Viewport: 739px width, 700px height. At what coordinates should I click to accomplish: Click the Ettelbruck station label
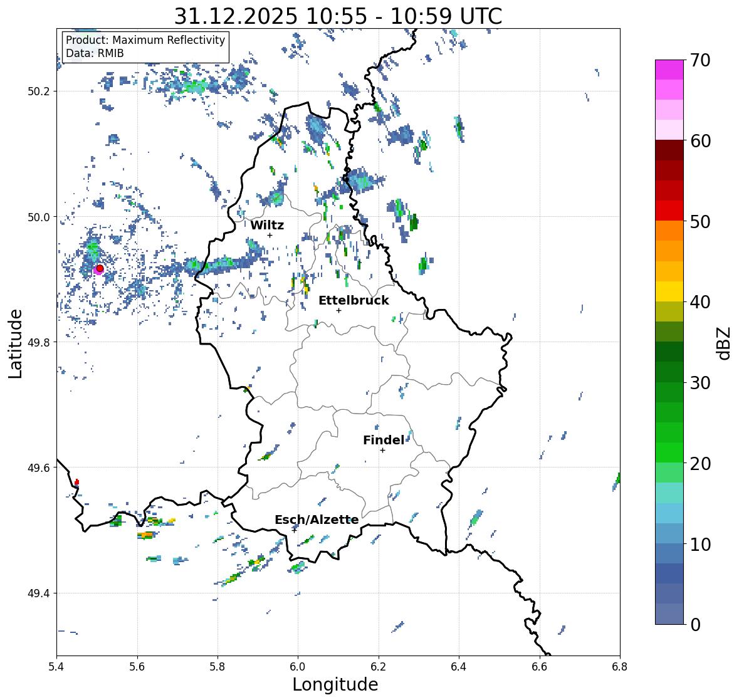coord(354,300)
